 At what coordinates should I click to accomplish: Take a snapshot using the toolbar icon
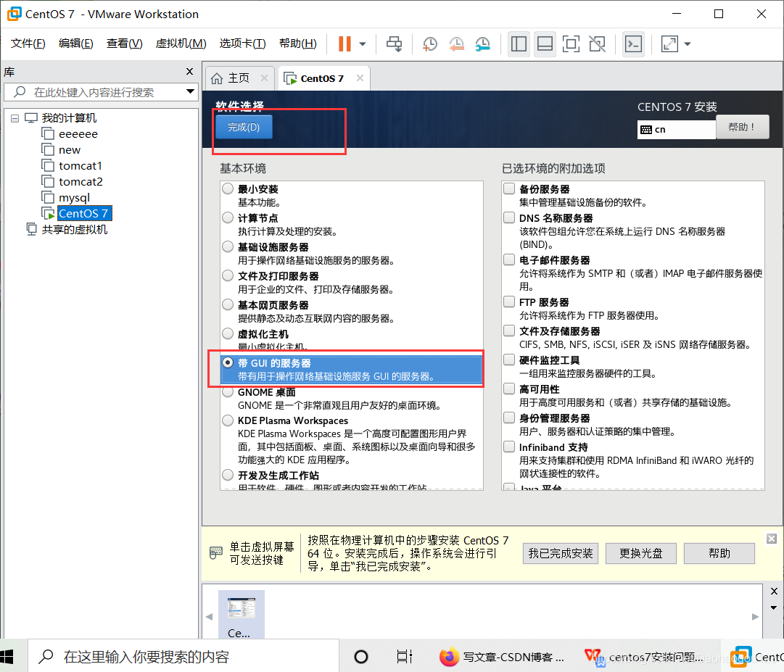click(429, 44)
